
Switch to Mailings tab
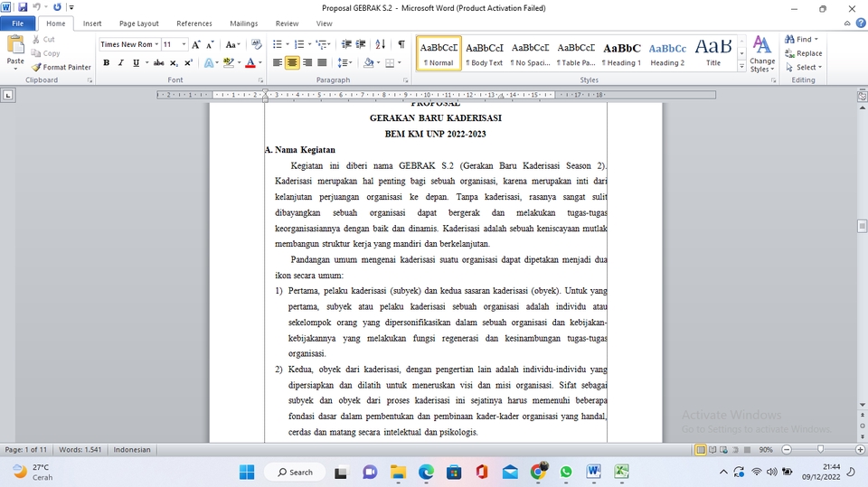coord(243,23)
